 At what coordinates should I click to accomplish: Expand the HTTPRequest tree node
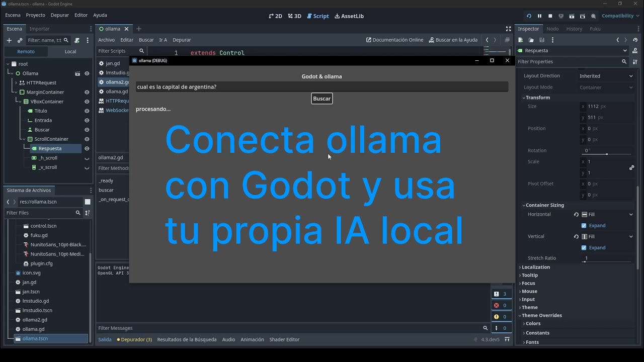pyautogui.click(x=16, y=83)
